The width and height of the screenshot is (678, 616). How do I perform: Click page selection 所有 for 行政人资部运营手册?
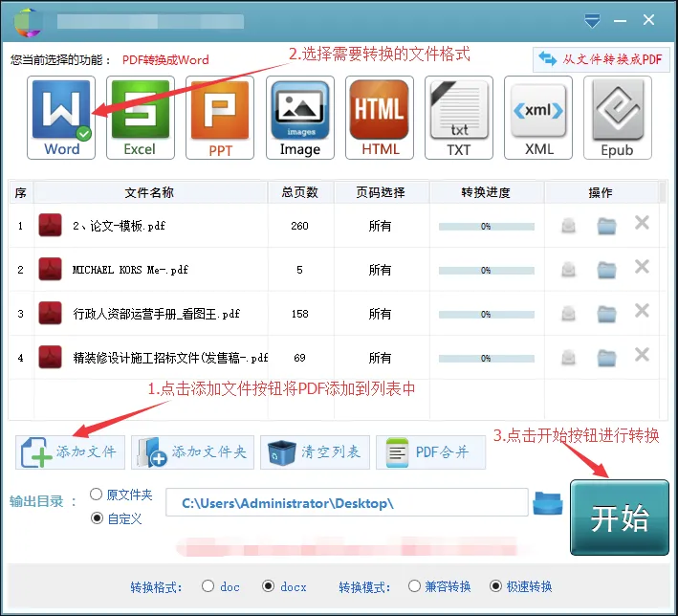[x=380, y=314]
